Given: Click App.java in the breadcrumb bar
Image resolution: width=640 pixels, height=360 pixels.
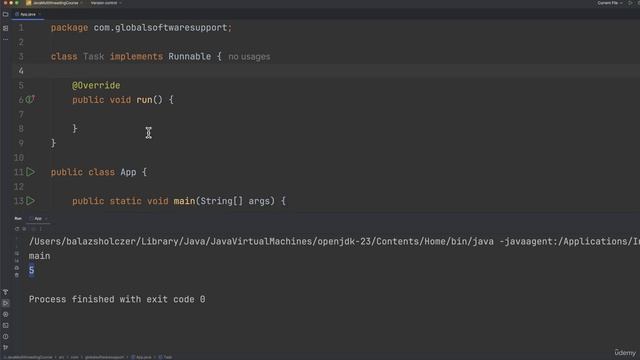Looking at the screenshot, I should tap(141, 357).
